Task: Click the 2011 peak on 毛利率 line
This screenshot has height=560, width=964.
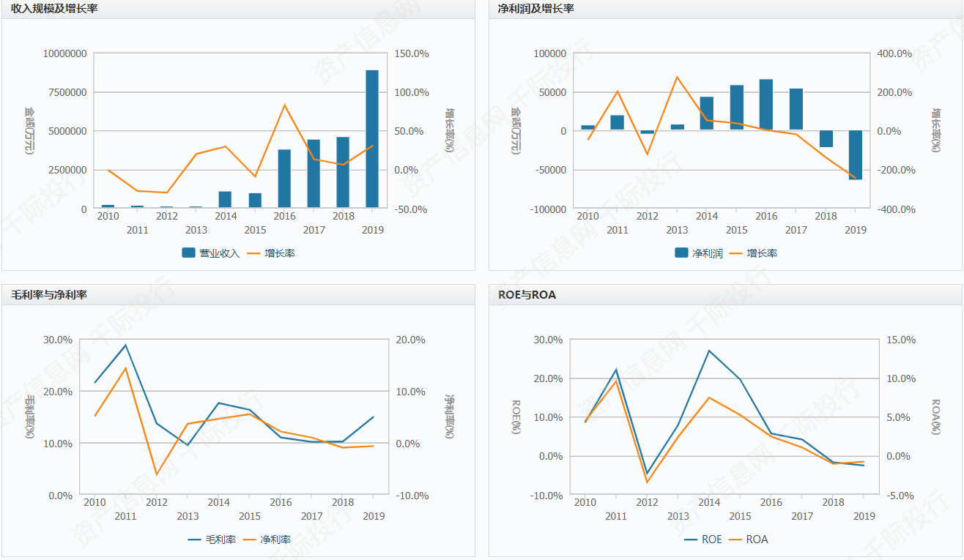Action: click(x=125, y=345)
